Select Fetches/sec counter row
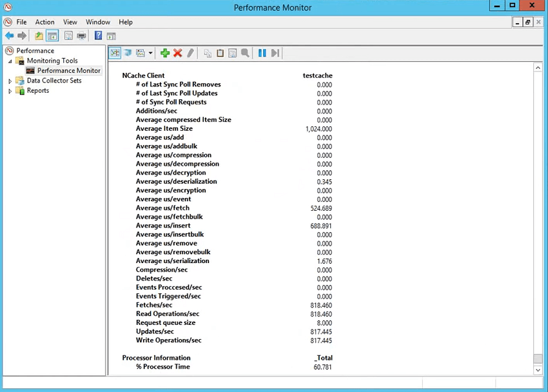548x392 pixels. 154,305
